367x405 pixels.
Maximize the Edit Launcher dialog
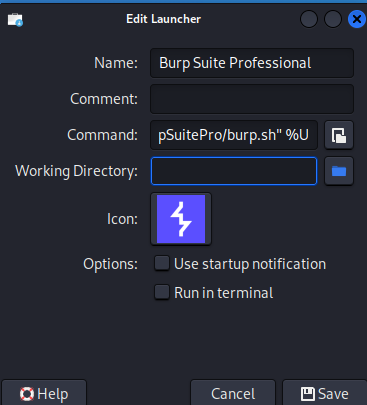point(333,19)
